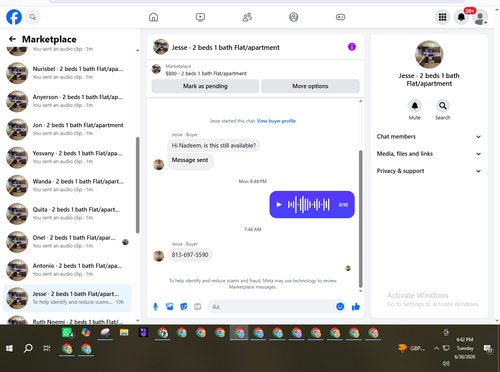This screenshot has height=372, width=500.
Task: Open the notifications bell in header
Action: (461, 17)
